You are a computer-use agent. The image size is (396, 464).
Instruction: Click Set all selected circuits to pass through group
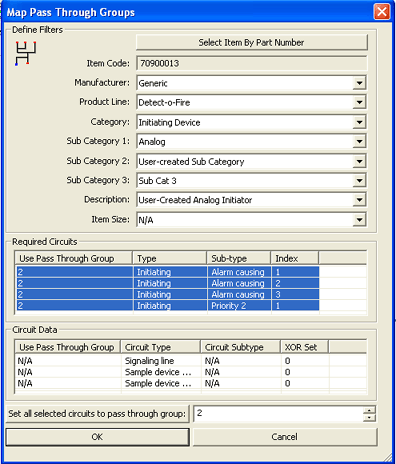click(97, 414)
